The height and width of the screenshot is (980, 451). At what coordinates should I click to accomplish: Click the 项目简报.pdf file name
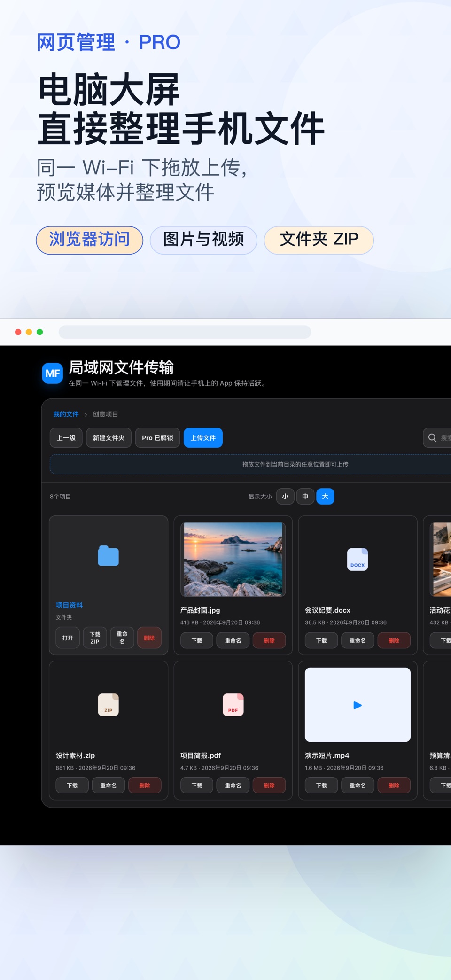(201, 755)
